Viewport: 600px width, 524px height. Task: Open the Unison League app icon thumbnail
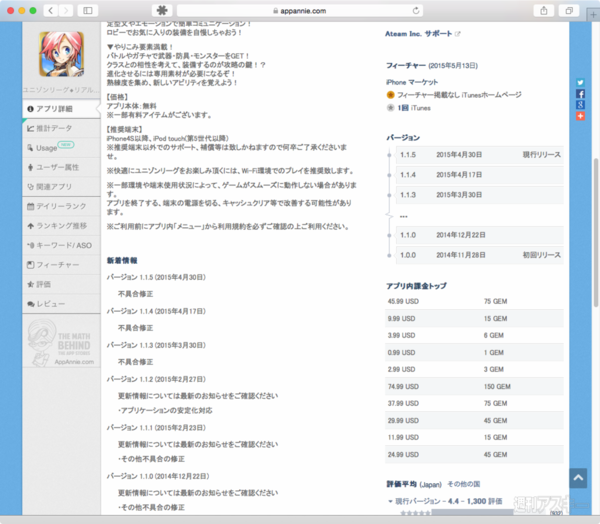click(x=61, y=54)
